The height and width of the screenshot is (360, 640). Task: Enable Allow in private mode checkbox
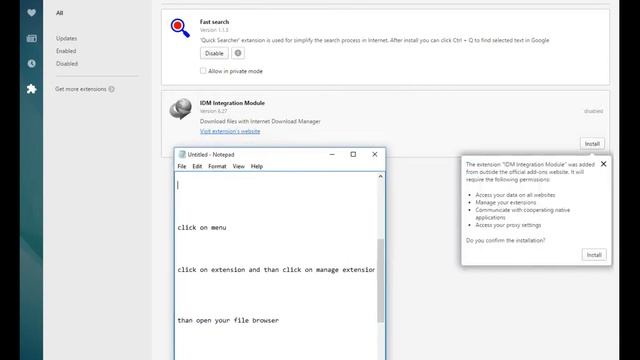coord(203,71)
